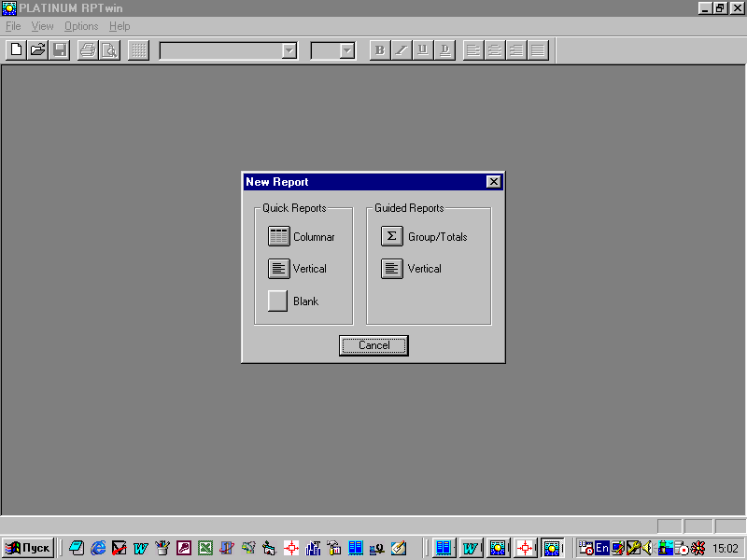The image size is (747, 560).
Task: Switch to the Word taskbar button
Action: pos(471,548)
